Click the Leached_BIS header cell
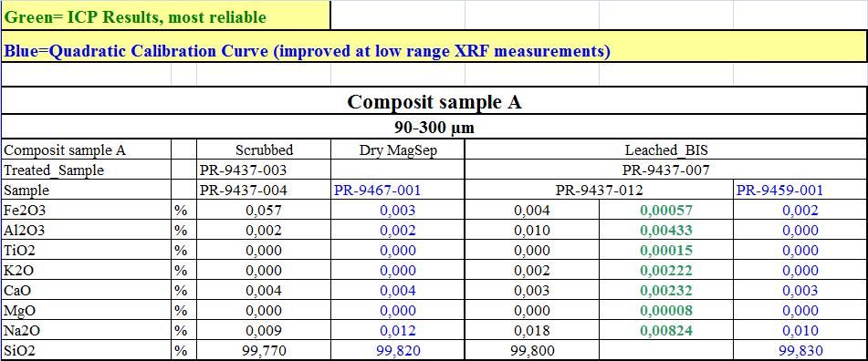Viewport: 868px width, 361px height. (666, 150)
